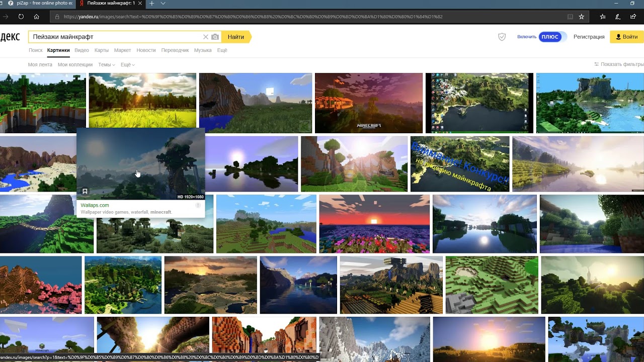644x362 pixels.
Task: Open the Новости tab
Action: click(146, 50)
